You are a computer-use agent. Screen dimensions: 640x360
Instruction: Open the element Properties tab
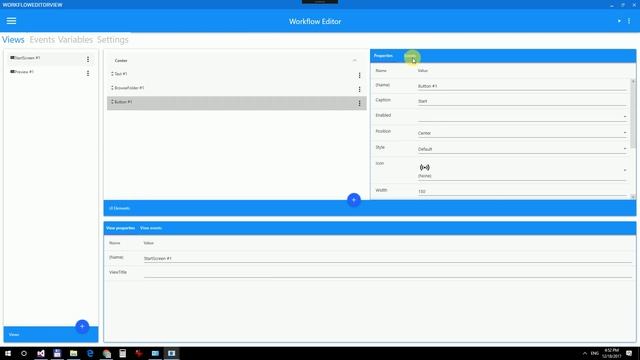coord(383,56)
